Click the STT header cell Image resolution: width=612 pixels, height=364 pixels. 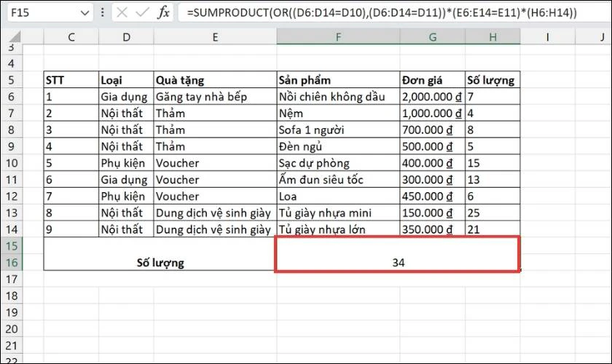(71, 80)
